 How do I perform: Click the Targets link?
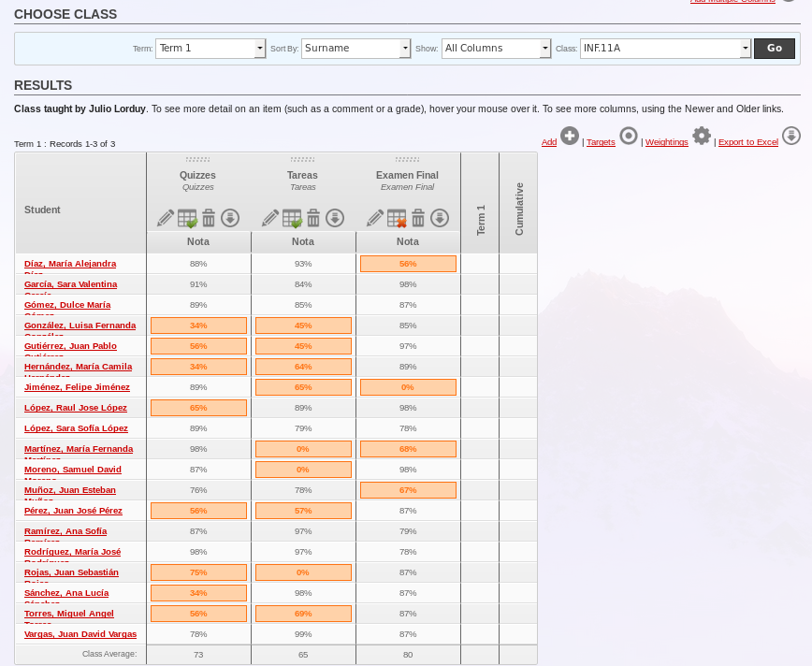pyautogui.click(x=601, y=142)
